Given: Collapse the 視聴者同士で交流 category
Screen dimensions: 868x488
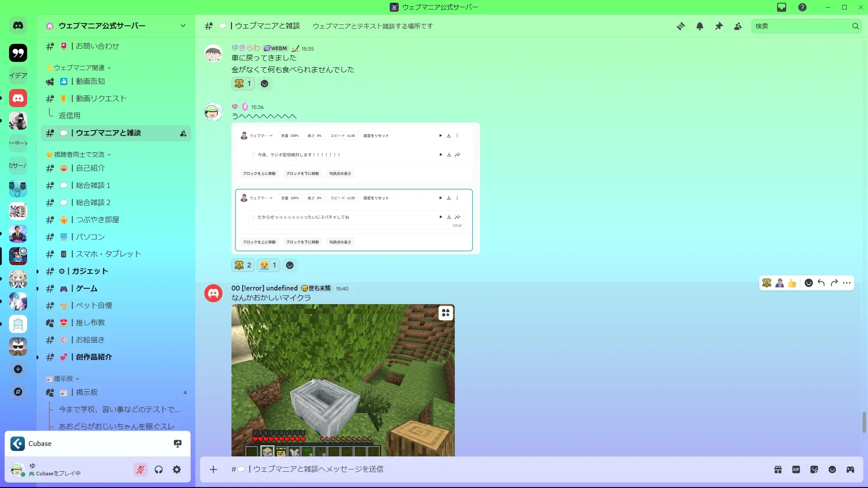Looking at the screenshot, I should 79,155.
